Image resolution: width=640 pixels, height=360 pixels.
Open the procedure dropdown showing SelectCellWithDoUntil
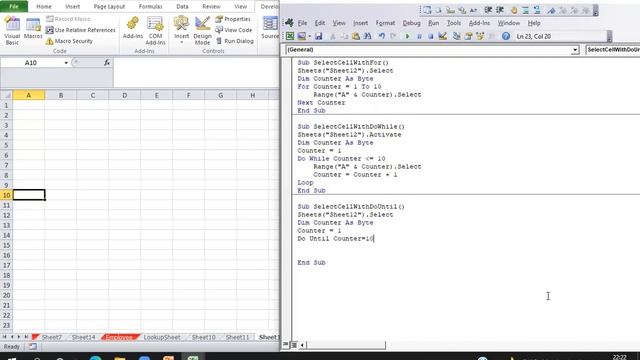pos(613,50)
